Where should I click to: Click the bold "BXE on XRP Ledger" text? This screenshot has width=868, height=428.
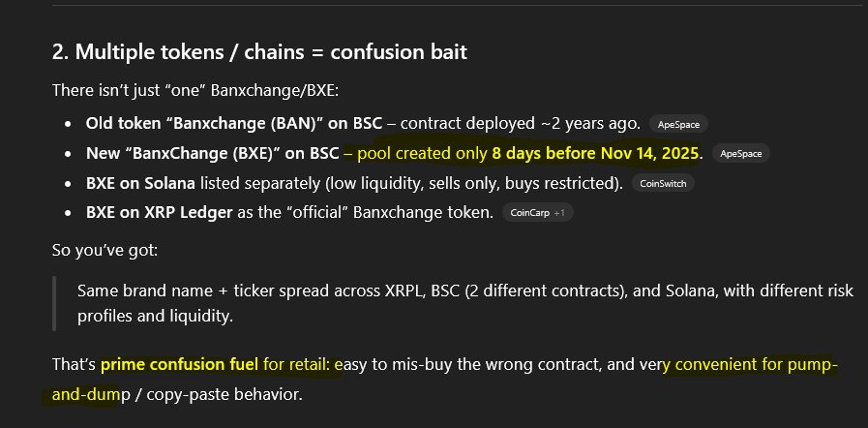156,211
